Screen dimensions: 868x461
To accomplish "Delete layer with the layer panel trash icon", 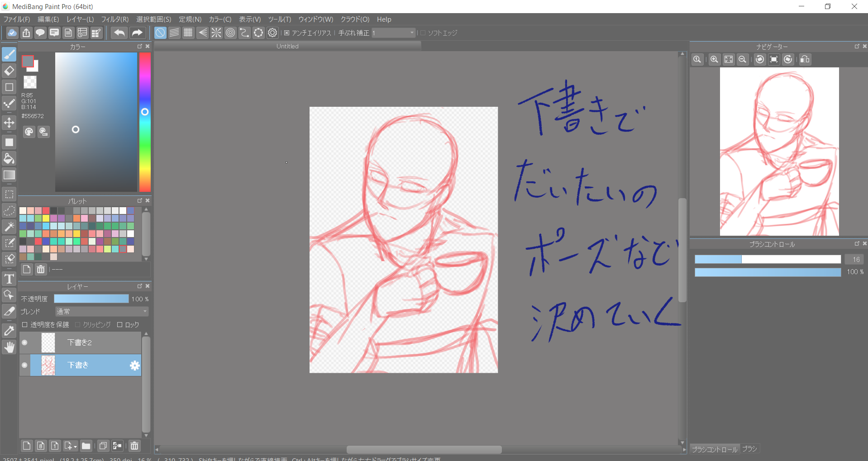I will point(134,446).
